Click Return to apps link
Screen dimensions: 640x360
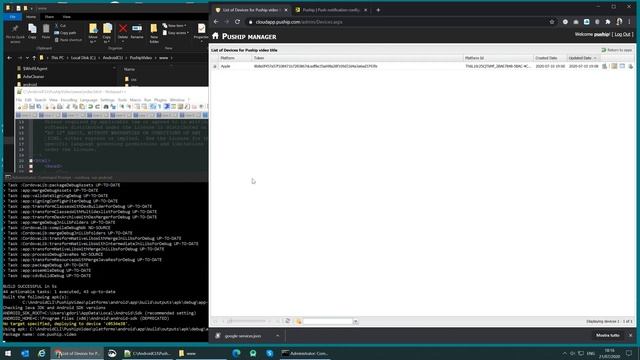tap(616, 50)
